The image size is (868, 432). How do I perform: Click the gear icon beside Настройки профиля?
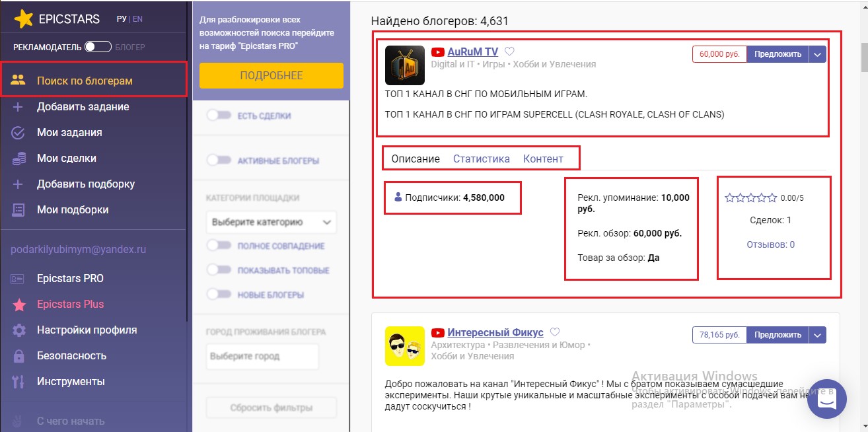(18, 330)
